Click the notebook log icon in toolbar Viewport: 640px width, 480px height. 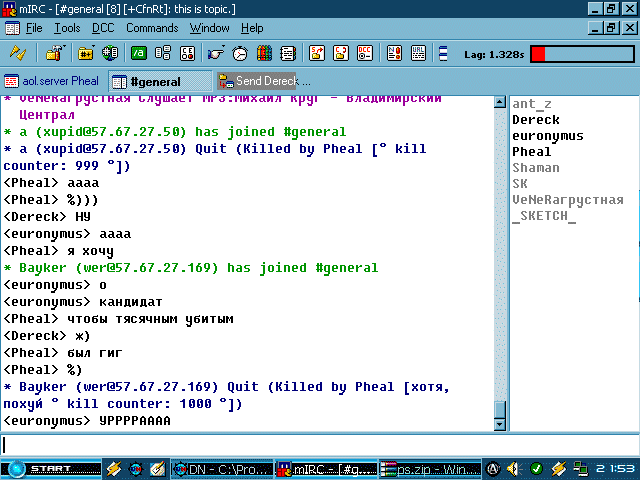[288, 53]
